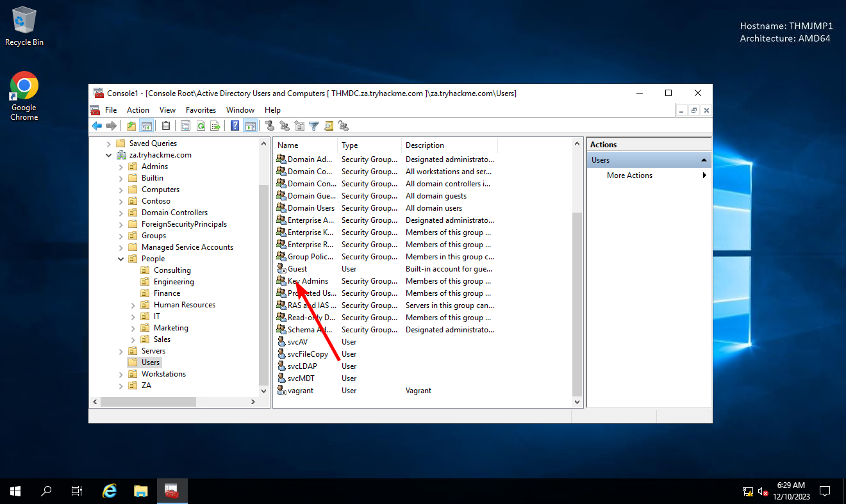Select Finance OU in the tree
The image size is (846, 504).
point(167,293)
